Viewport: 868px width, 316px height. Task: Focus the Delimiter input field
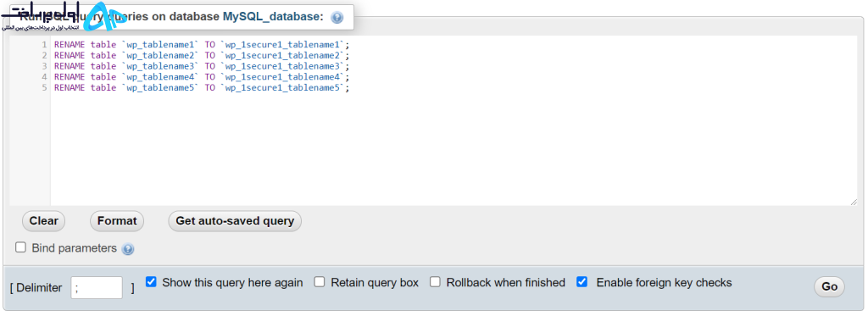click(97, 288)
